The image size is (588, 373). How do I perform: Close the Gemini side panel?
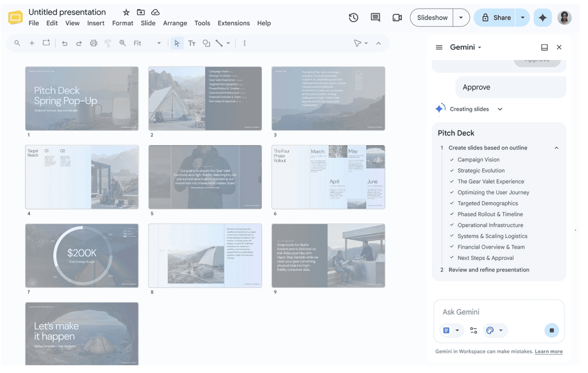[x=559, y=47]
